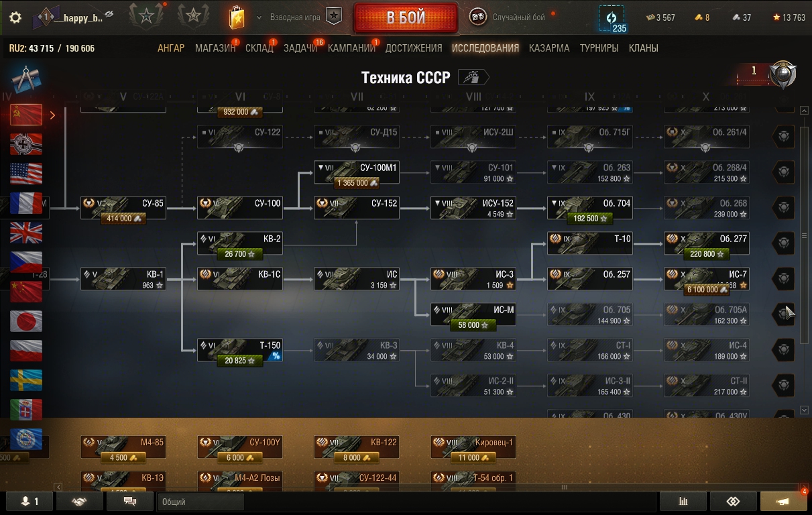This screenshot has height=515, width=812.
Task: Select the ИС-7 tank node
Action: click(706, 279)
